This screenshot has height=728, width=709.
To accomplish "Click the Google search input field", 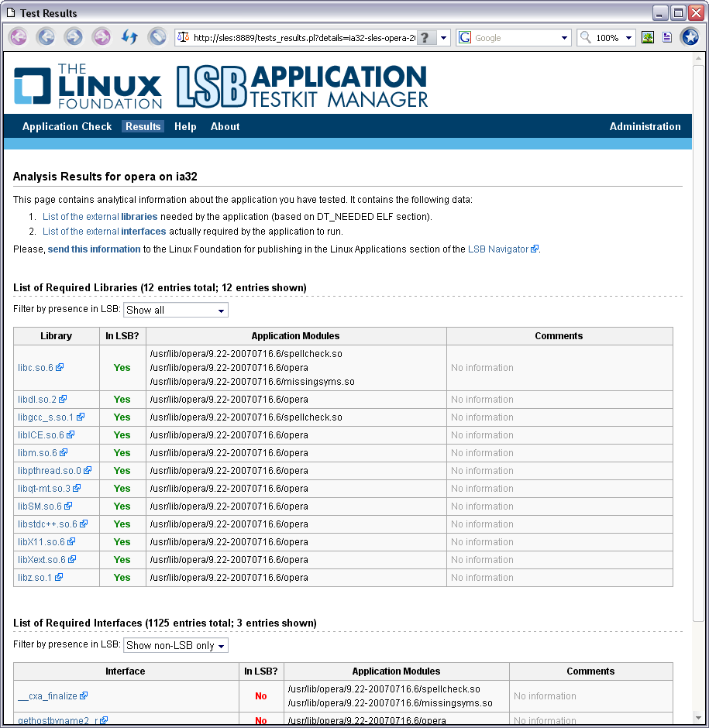I will tap(515, 38).
